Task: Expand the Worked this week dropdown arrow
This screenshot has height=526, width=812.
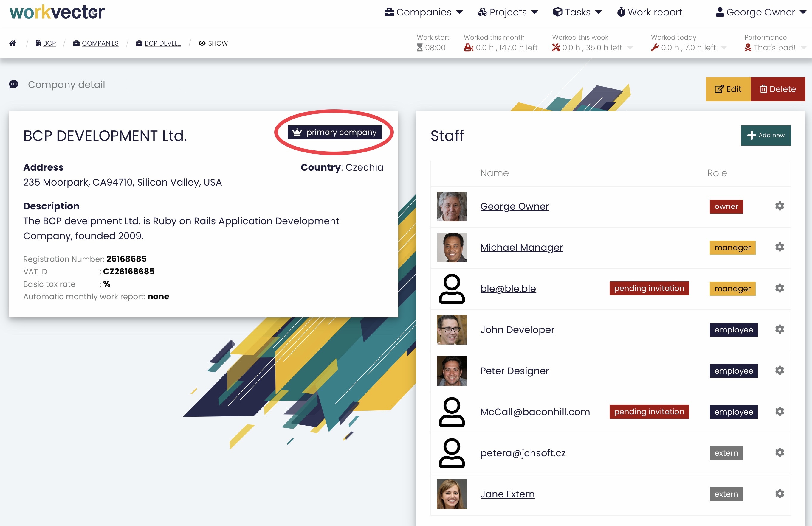Action: pyautogui.click(x=630, y=48)
